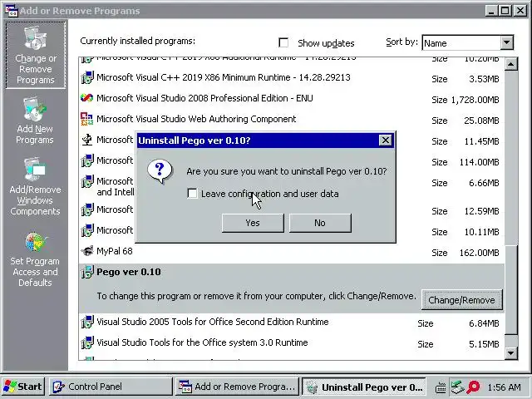Click the icon of the 12.59MB Microsoft entry

(87, 209)
